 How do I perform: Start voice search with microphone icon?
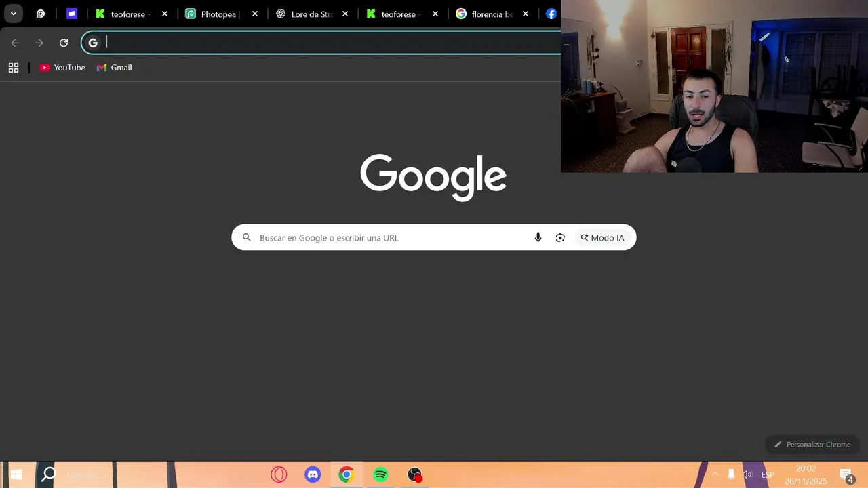pos(538,237)
